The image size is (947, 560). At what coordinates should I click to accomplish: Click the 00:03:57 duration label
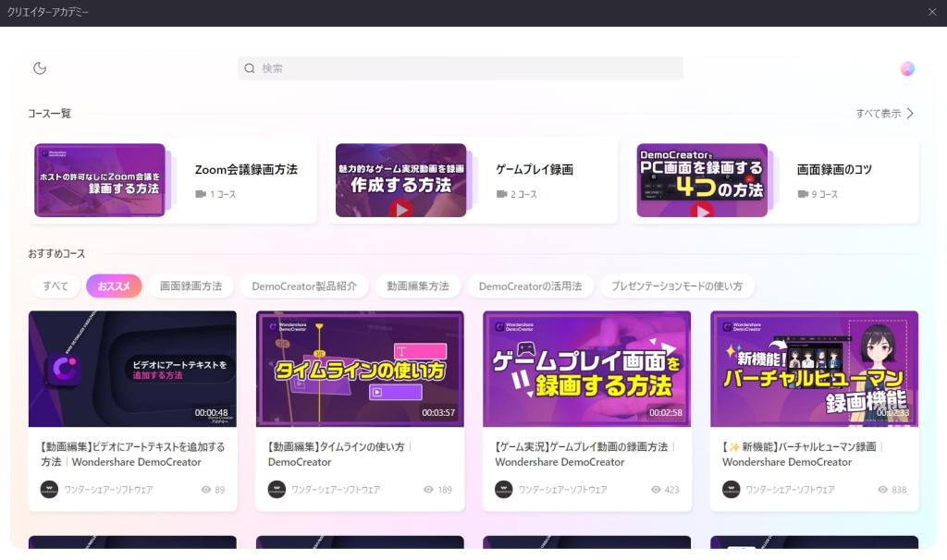point(438,413)
